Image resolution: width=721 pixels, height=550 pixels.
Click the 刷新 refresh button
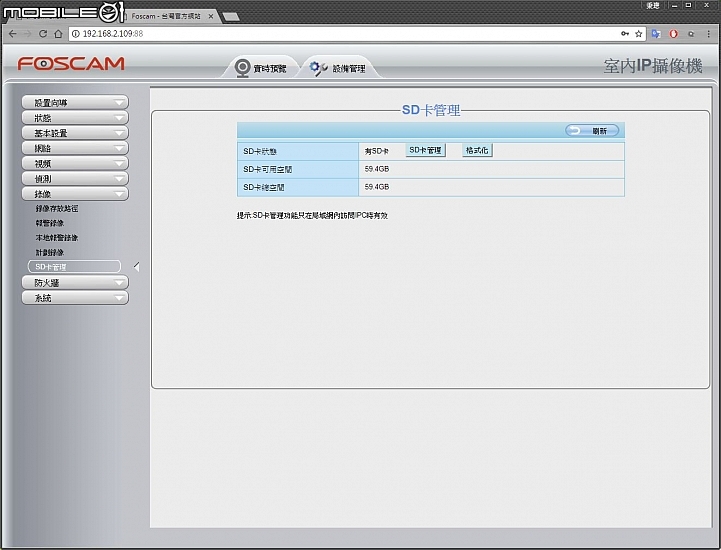click(x=592, y=131)
